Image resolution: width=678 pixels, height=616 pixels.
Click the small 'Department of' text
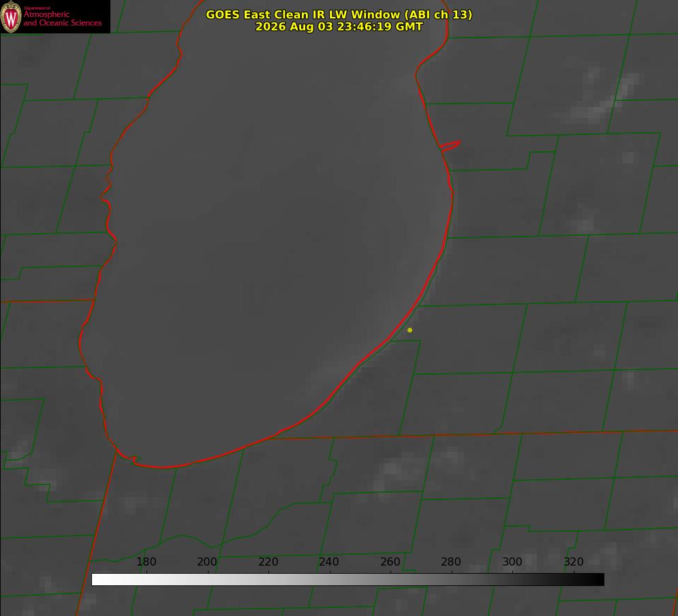tap(37, 8)
